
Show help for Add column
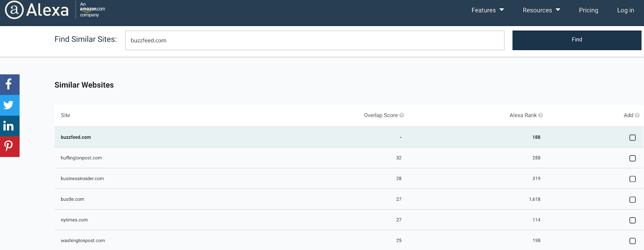637,115
